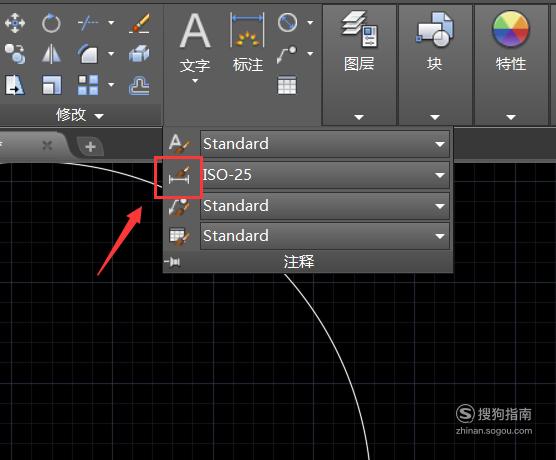Select the Trim tool icon
This screenshot has height=460, width=556.
[88, 23]
